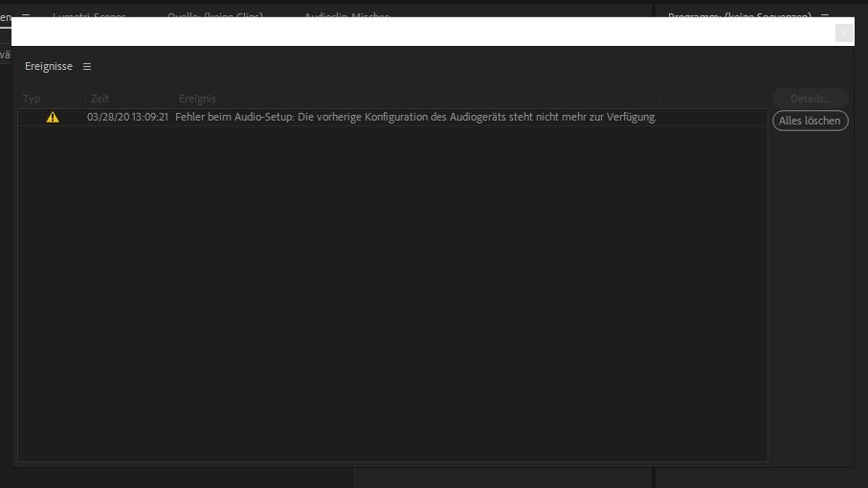868x488 pixels.
Task: Select the Ereignisse panel tab
Action: tap(49, 66)
